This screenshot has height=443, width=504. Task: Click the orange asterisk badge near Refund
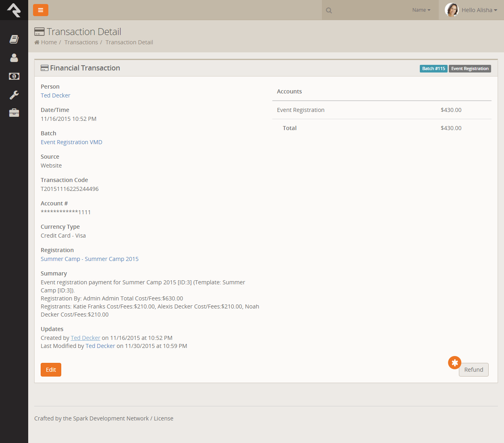coord(454,363)
